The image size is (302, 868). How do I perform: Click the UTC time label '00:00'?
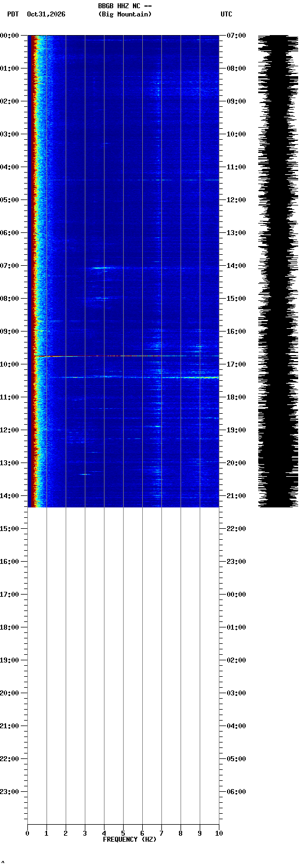coord(236,595)
